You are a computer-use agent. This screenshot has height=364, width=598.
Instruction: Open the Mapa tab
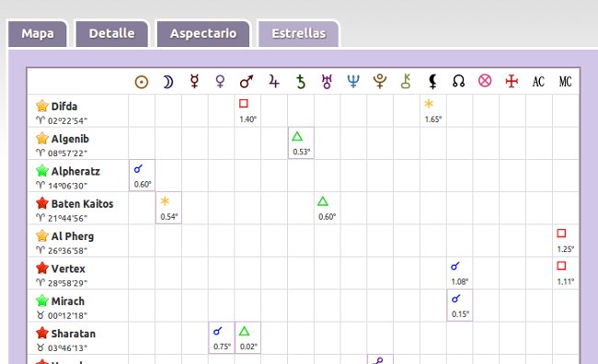pos(38,33)
